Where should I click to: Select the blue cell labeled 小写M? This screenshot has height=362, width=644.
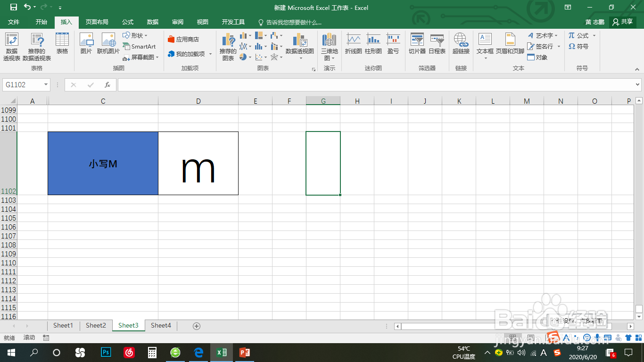(103, 164)
